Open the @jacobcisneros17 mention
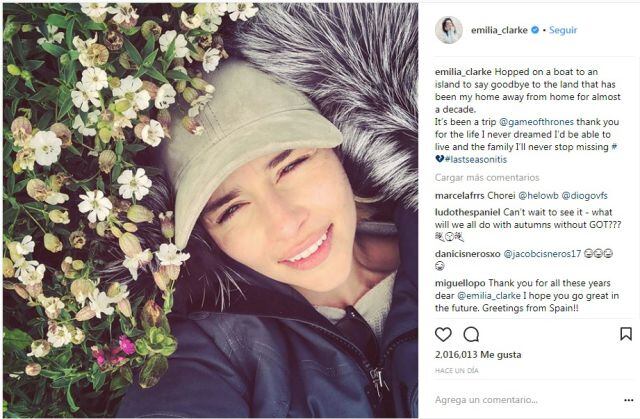Screen dimensions: 640x419 pyautogui.click(x=542, y=254)
